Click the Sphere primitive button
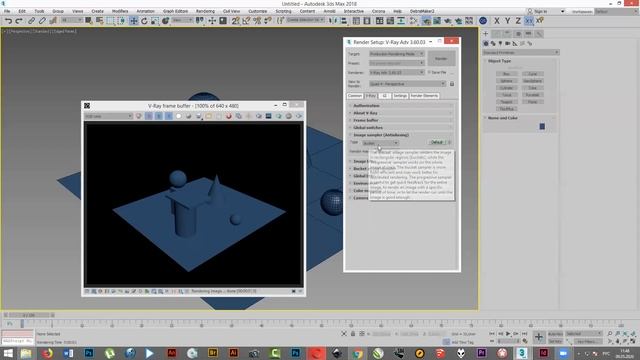 click(507, 81)
